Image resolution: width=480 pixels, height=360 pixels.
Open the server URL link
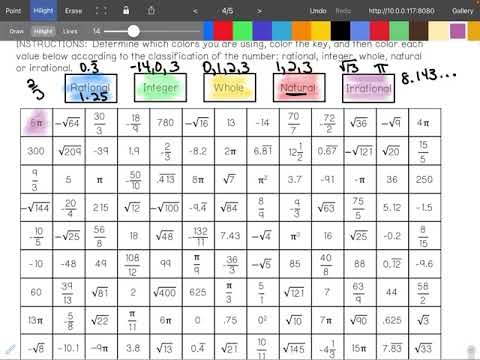[x=401, y=11]
